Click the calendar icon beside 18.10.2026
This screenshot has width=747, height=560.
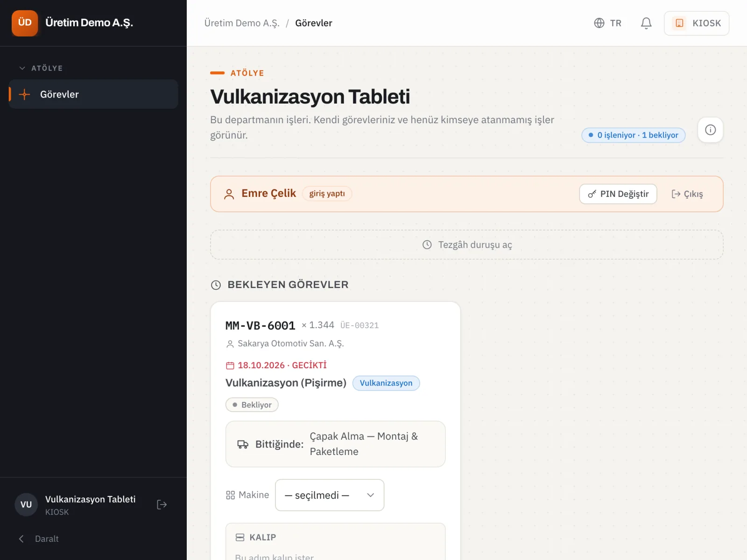(230, 365)
